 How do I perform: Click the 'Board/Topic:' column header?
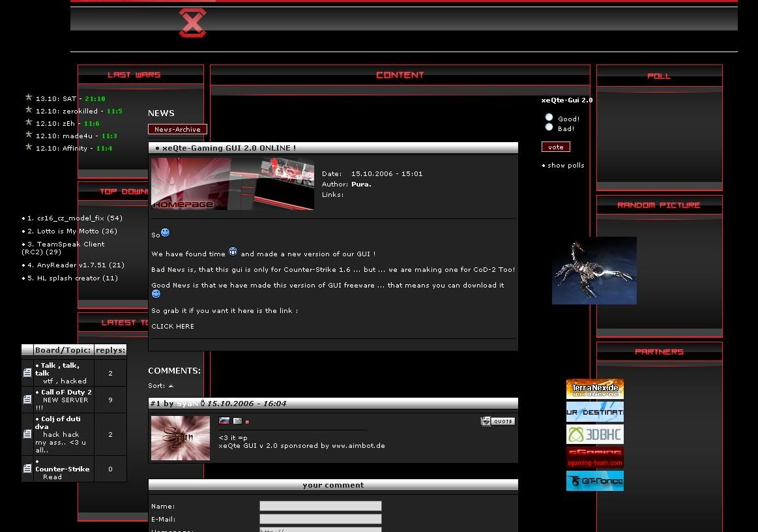[x=63, y=349]
